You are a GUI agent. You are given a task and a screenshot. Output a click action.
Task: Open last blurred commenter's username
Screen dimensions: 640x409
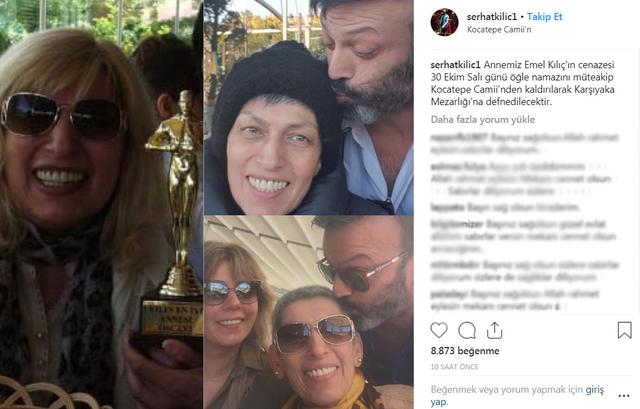click(449, 294)
